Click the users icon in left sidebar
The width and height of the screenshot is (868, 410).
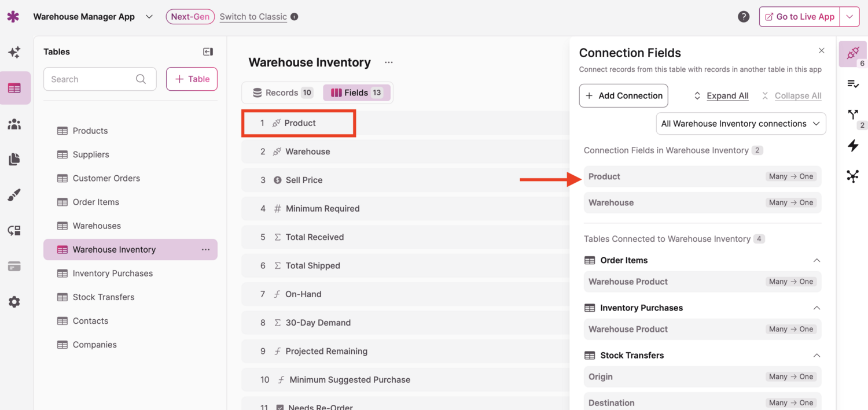click(x=14, y=124)
